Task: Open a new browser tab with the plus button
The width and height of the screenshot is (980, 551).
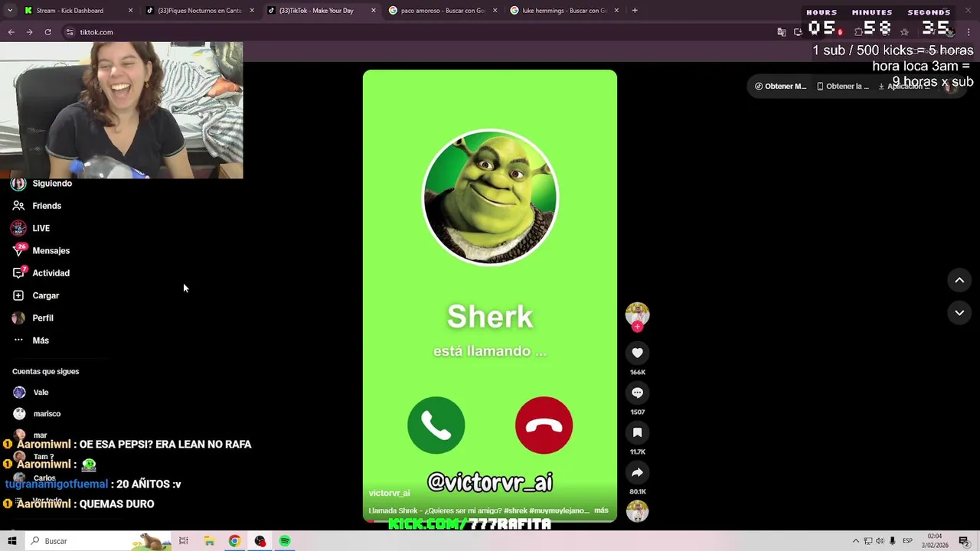Action: coord(635,11)
